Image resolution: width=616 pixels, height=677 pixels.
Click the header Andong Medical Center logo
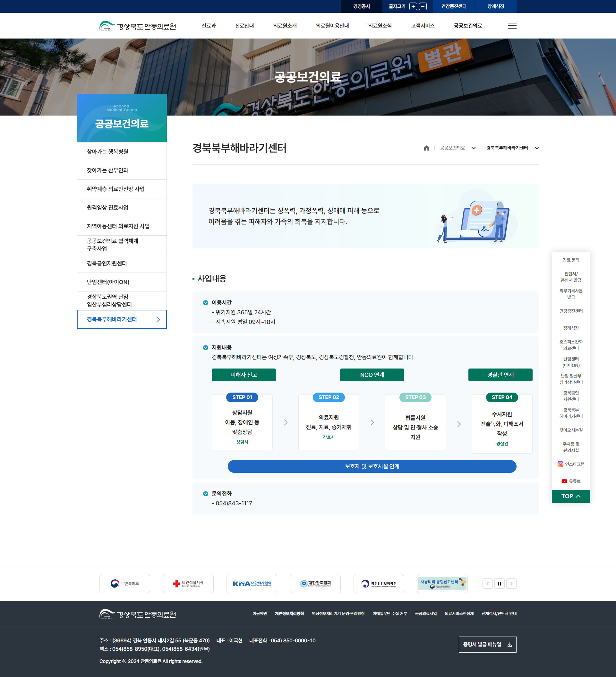click(x=138, y=26)
